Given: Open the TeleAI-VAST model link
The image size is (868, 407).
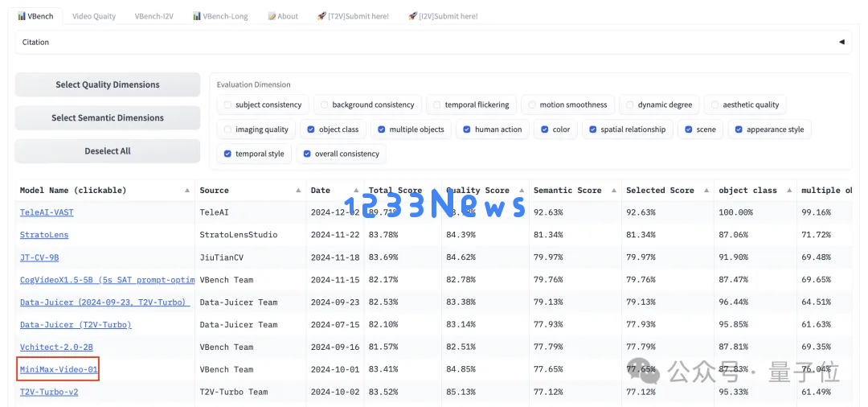Looking at the screenshot, I should pos(47,212).
